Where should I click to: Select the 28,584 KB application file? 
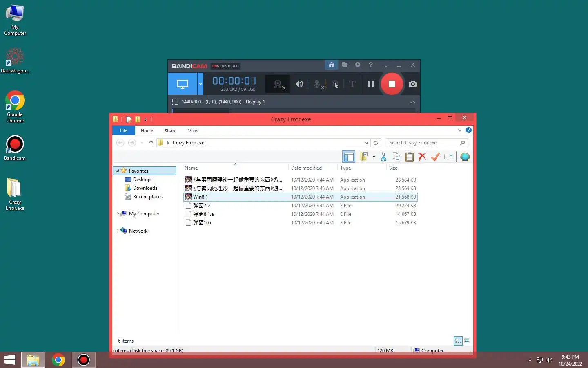[301, 180]
